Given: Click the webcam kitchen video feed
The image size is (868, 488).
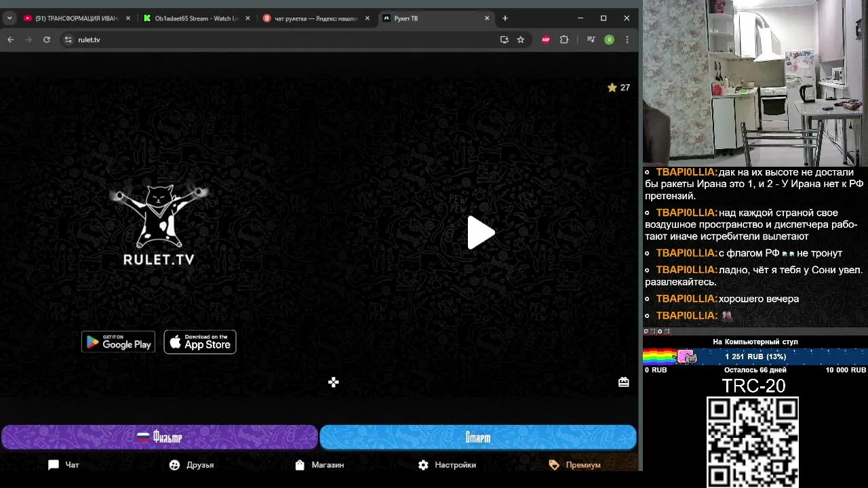Looking at the screenshot, I should click(755, 83).
